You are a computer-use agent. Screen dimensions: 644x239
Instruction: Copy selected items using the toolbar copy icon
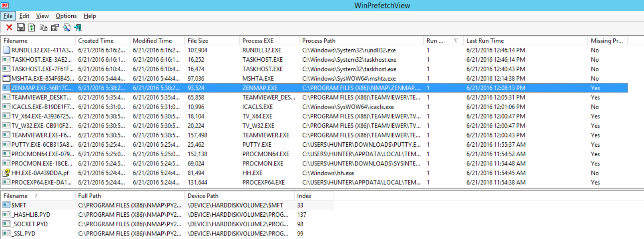pyautogui.click(x=43, y=27)
